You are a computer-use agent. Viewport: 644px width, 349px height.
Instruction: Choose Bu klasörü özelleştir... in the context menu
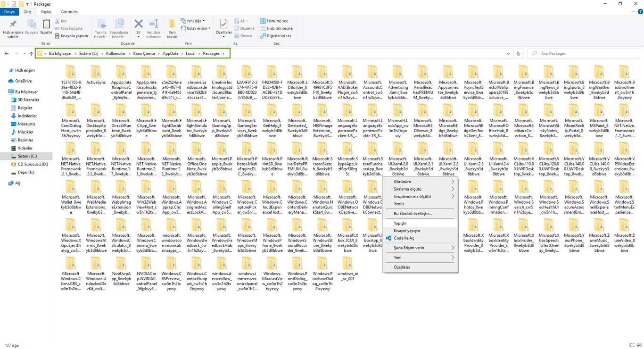(x=421, y=214)
